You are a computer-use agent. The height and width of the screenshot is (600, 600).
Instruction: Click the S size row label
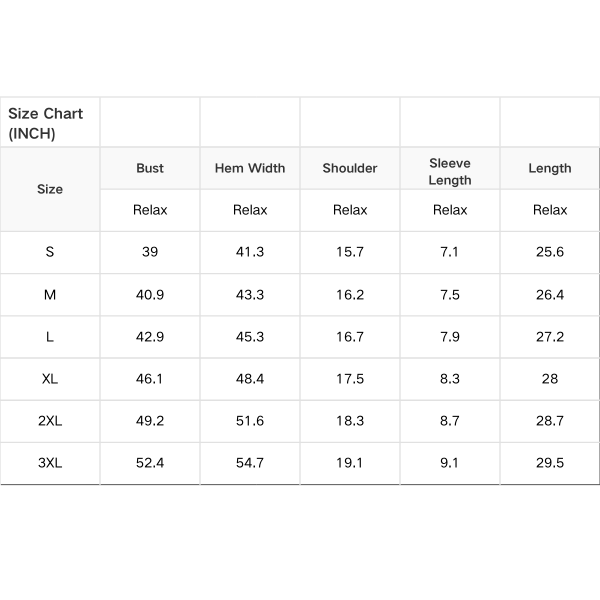click(50, 253)
